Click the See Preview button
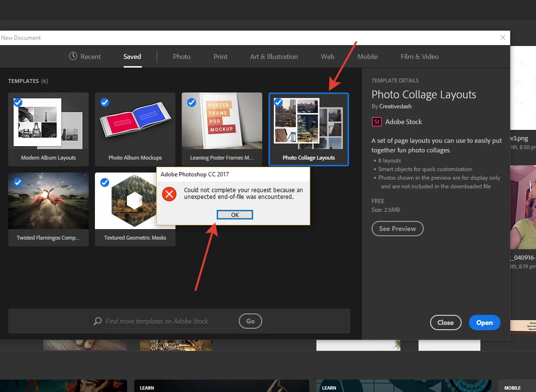This screenshot has height=392, width=536. click(x=397, y=229)
